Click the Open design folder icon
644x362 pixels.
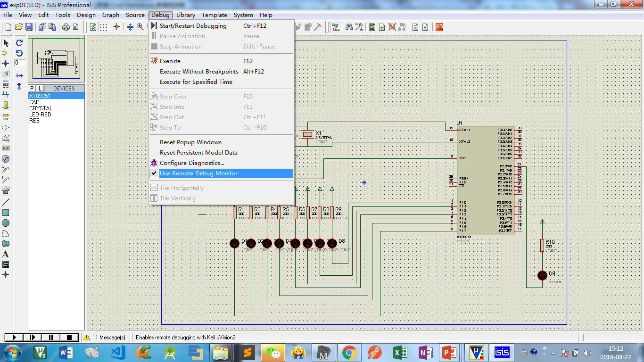click(x=19, y=27)
